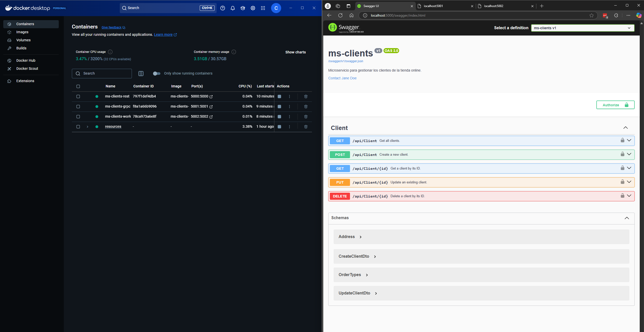Delete the ms-clients-rest container

point(306,96)
